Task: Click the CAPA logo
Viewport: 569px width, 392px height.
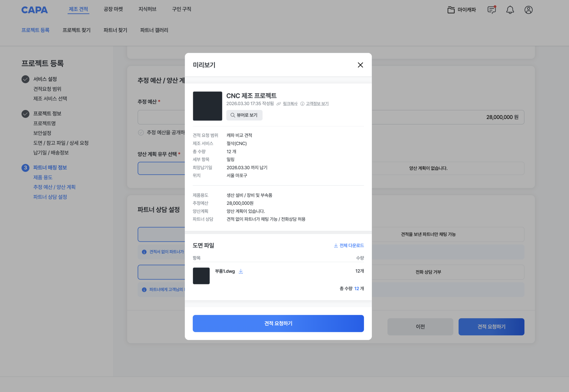Action: click(x=34, y=10)
